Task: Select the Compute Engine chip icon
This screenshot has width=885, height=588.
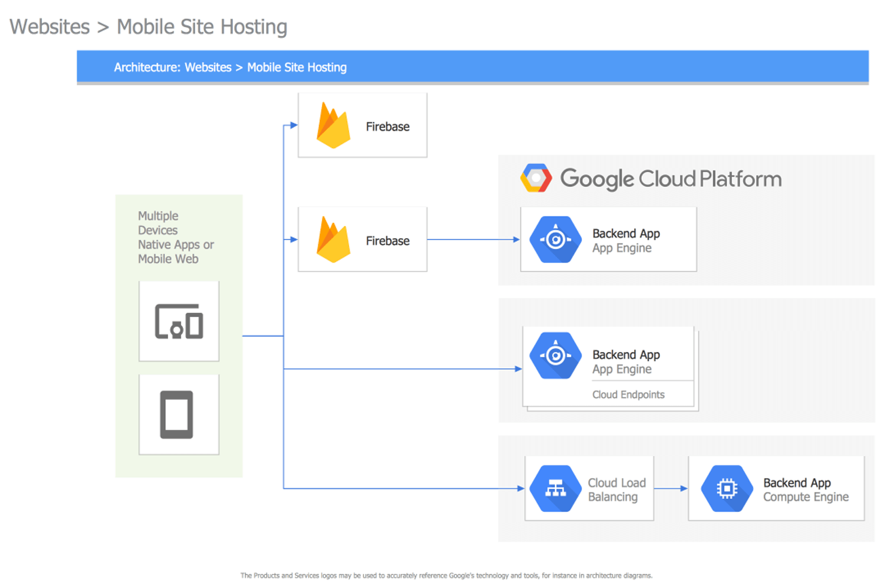Action: tap(727, 488)
